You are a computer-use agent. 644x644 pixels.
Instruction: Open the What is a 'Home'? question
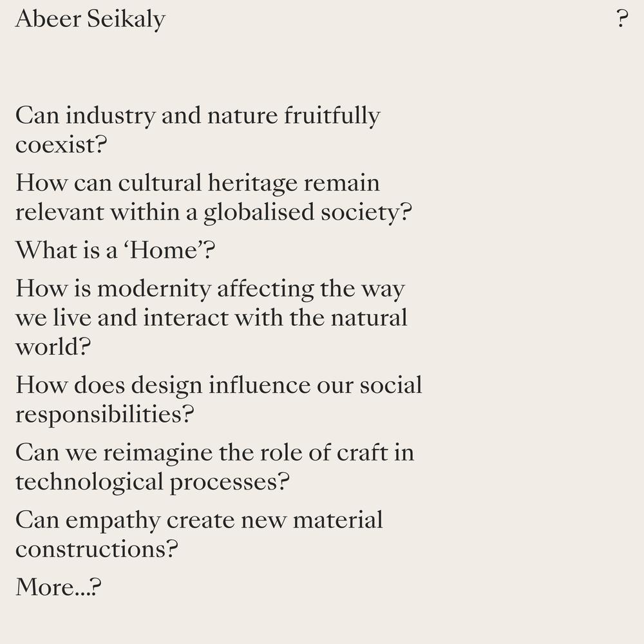[x=115, y=250]
